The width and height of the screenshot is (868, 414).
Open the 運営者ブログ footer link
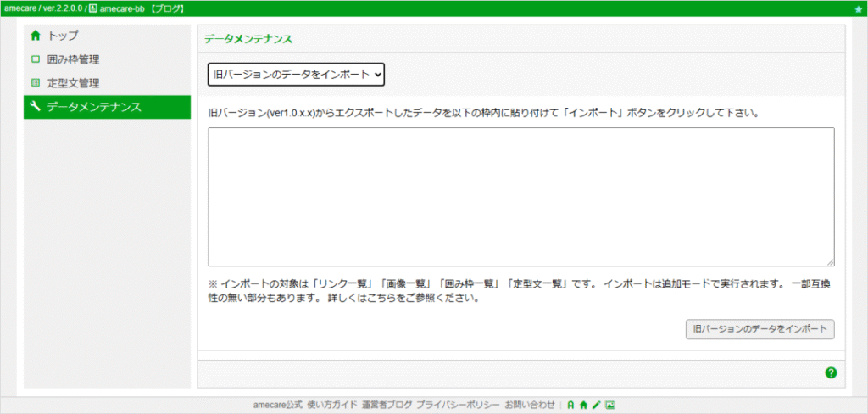pyautogui.click(x=387, y=406)
